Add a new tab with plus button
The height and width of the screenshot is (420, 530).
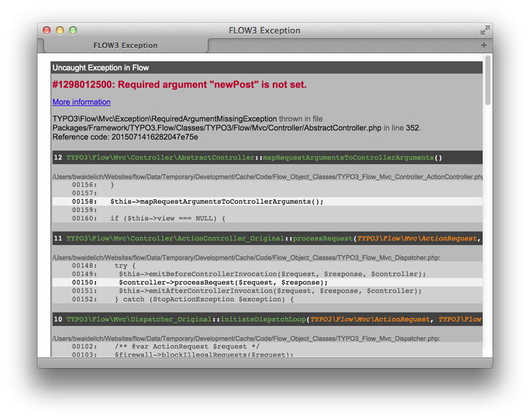(x=484, y=45)
